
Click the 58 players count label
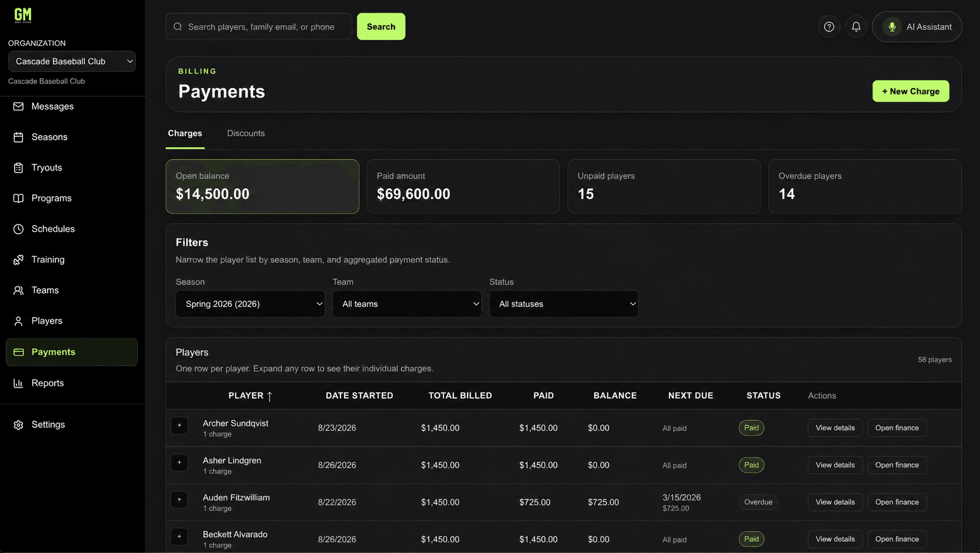tap(935, 359)
